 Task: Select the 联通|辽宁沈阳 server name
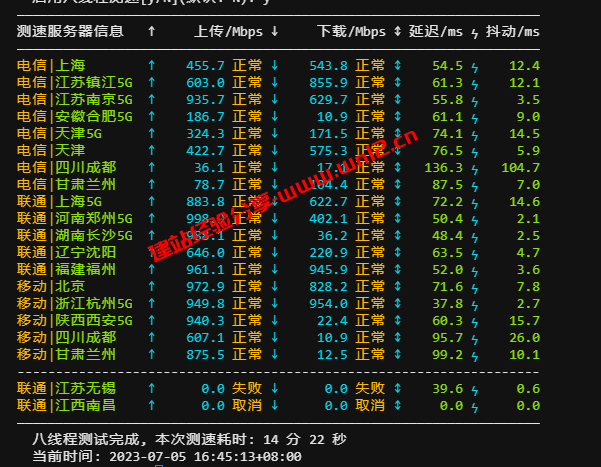tap(67, 253)
